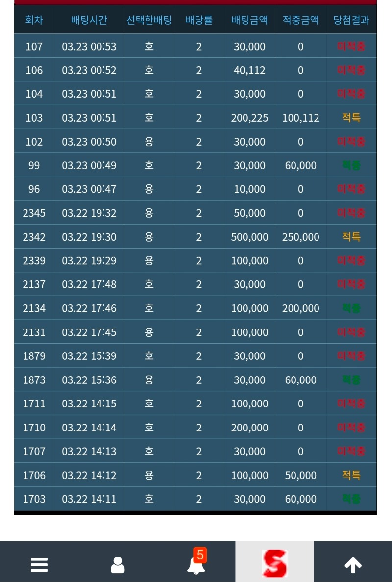Open the hamburger menu in bottom bar
Viewport: 392px width, 582px height.
[x=39, y=565]
